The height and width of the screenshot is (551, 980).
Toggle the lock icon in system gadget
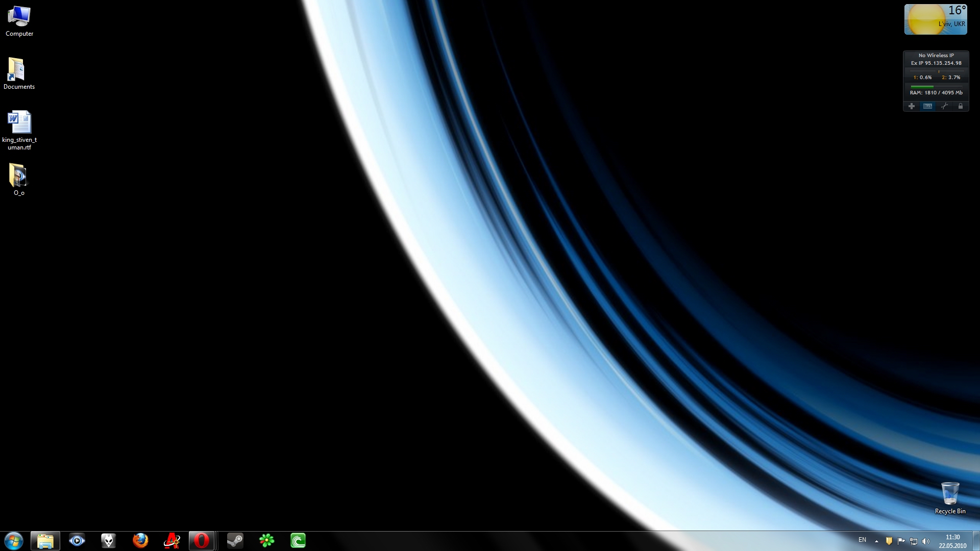click(960, 106)
